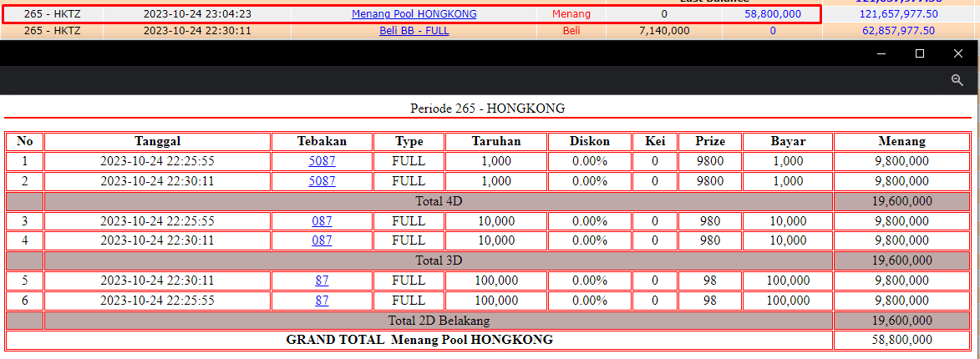
Task: Select the balance 62,857,977.50 in the Beli row
Action: 898,31
